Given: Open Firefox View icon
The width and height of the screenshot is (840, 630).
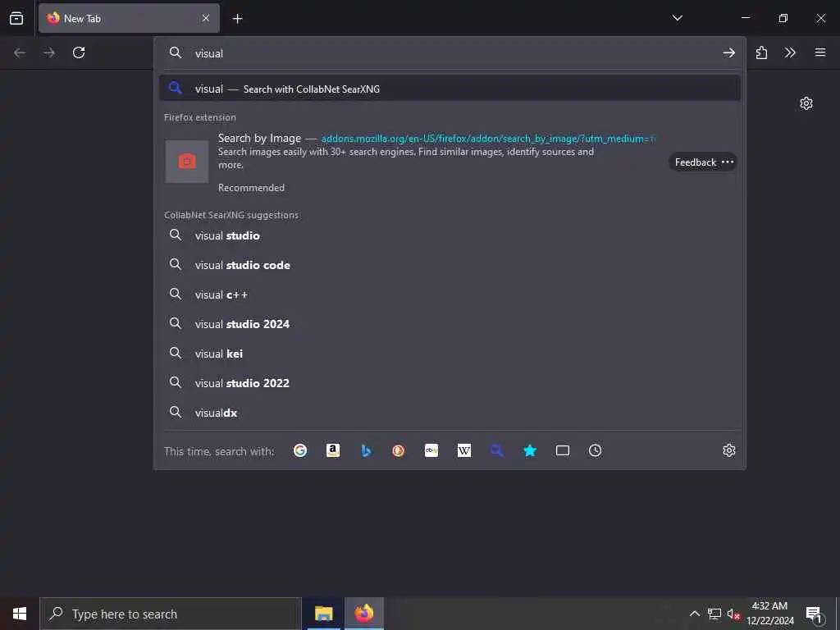Looking at the screenshot, I should 16,18.
